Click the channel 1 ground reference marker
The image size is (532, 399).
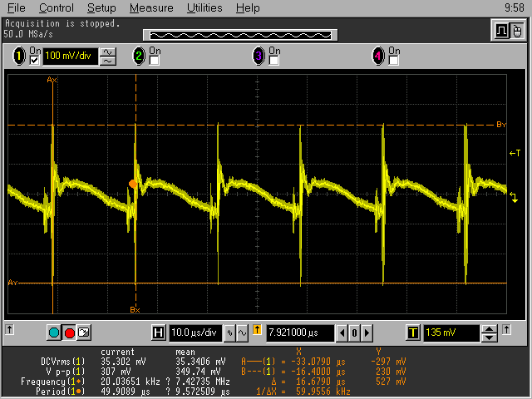pyautogui.click(x=514, y=198)
